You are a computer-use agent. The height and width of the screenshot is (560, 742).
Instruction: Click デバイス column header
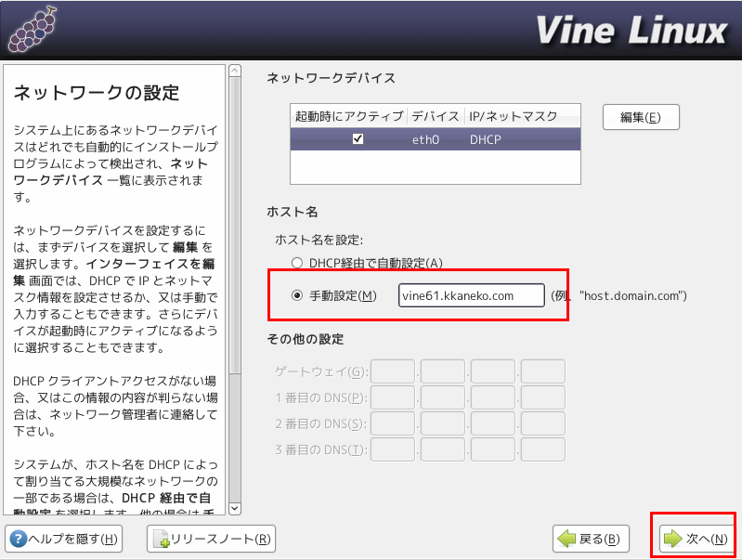(x=436, y=116)
